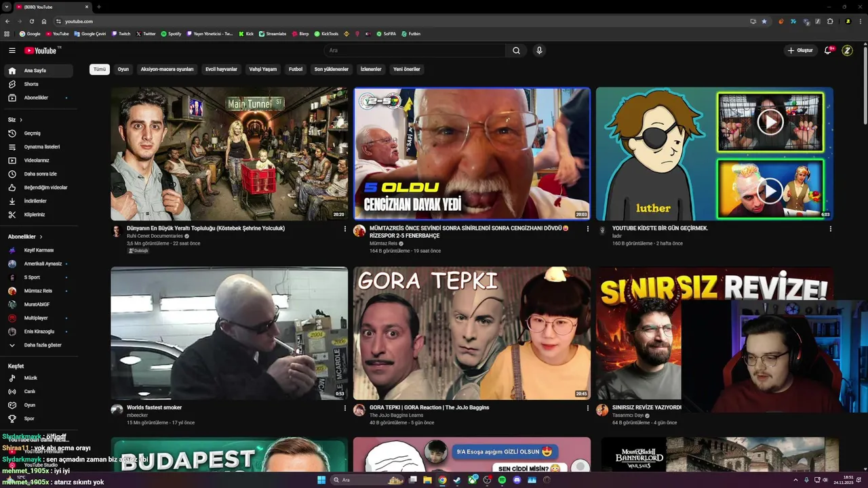Open Oyun under Keşfet
Screen dimensions: 868x488
point(38,405)
